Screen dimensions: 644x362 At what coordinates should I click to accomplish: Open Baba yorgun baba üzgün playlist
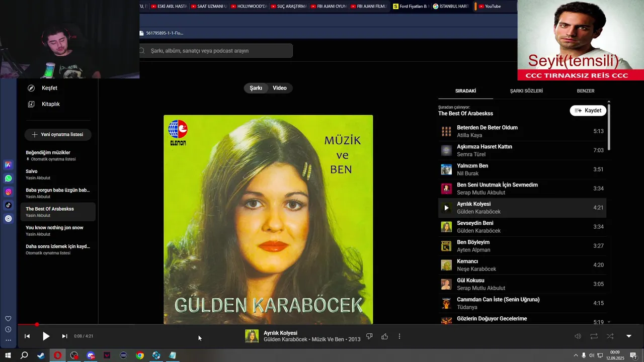pyautogui.click(x=58, y=193)
